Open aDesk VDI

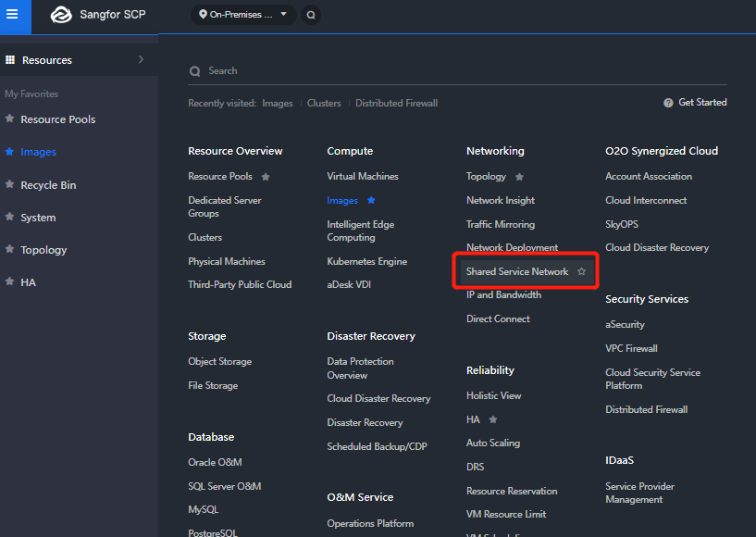tap(349, 284)
